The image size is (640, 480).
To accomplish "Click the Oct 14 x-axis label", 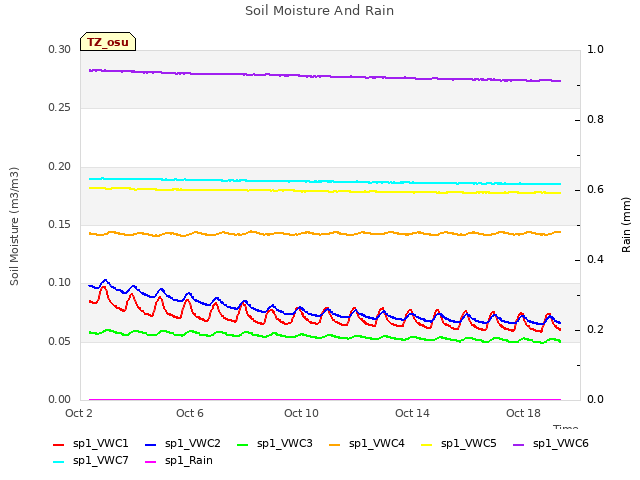I will [412, 413].
